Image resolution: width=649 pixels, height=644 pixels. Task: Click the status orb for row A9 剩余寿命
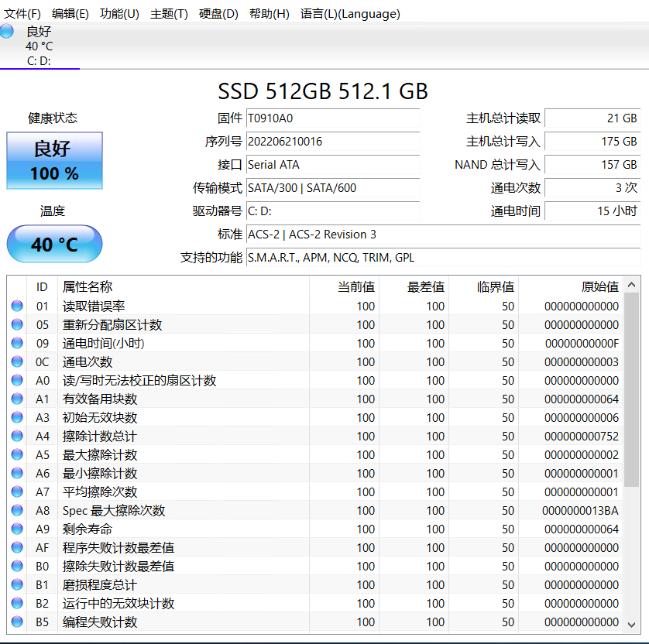(17, 529)
